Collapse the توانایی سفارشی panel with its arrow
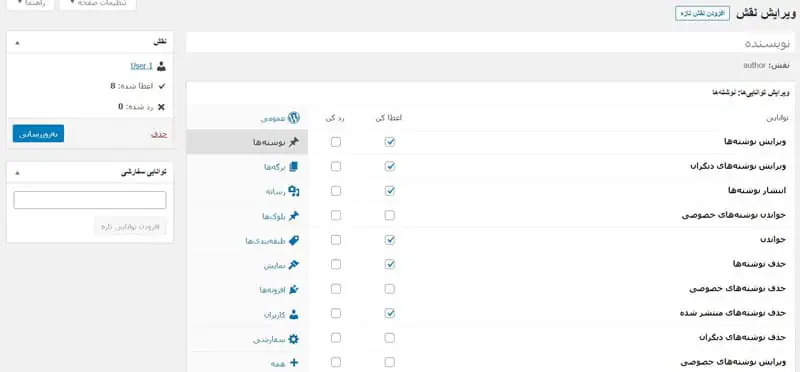 point(17,173)
